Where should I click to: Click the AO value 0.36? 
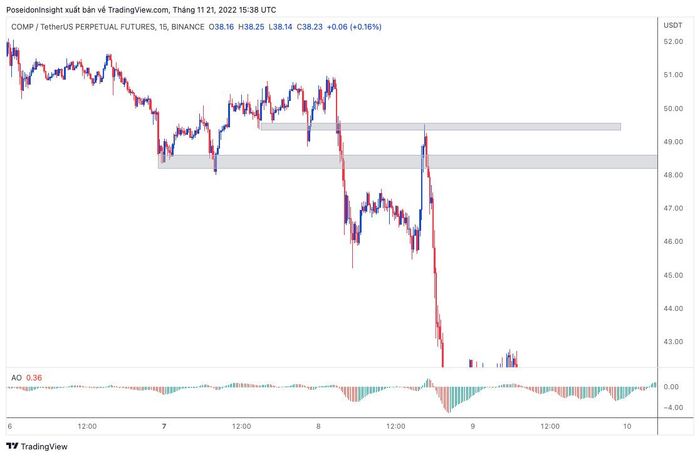pos(36,377)
